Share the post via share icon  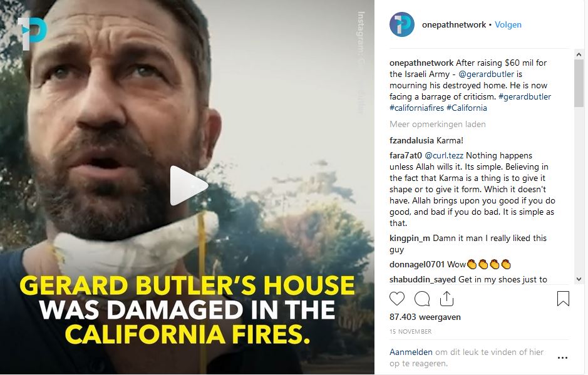tap(446, 299)
